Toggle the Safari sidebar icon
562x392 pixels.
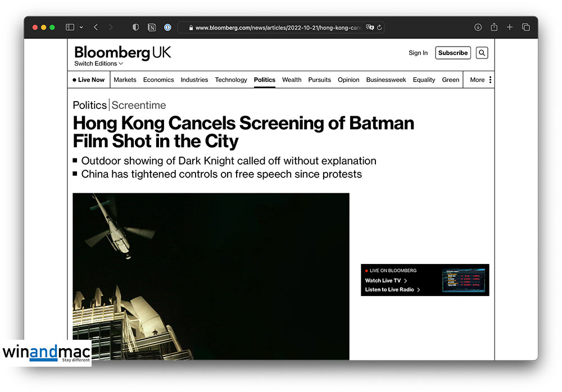tap(70, 27)
